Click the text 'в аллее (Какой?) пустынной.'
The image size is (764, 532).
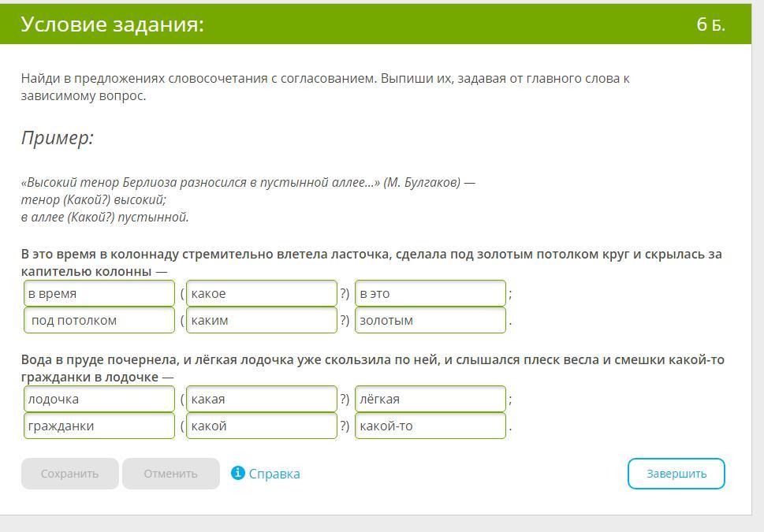point(105,218)
